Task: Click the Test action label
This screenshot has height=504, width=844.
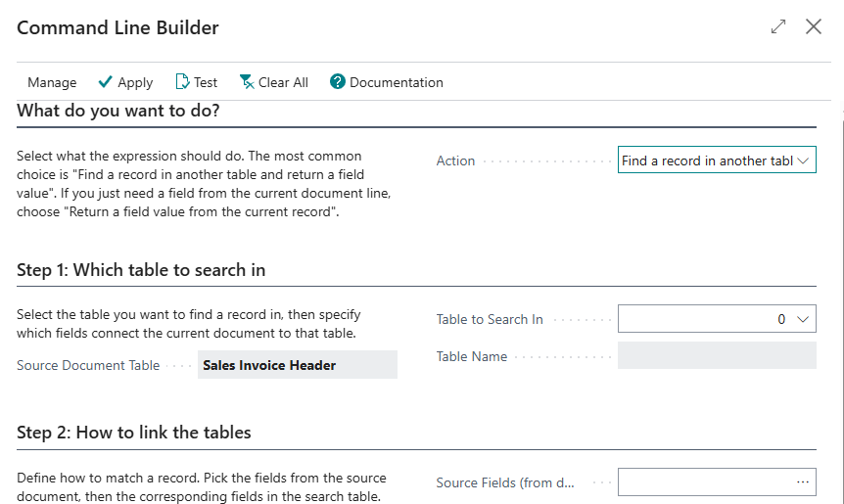Action: tap(206, 82)
